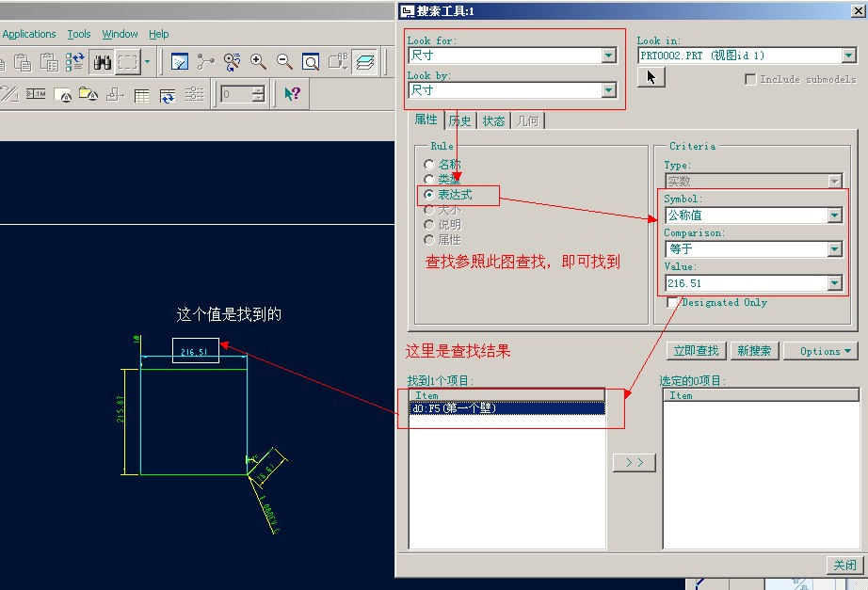Open the Comparison 等于 dropdown
The height and width of the screenshot is (590, 868).
coord(835,249)
